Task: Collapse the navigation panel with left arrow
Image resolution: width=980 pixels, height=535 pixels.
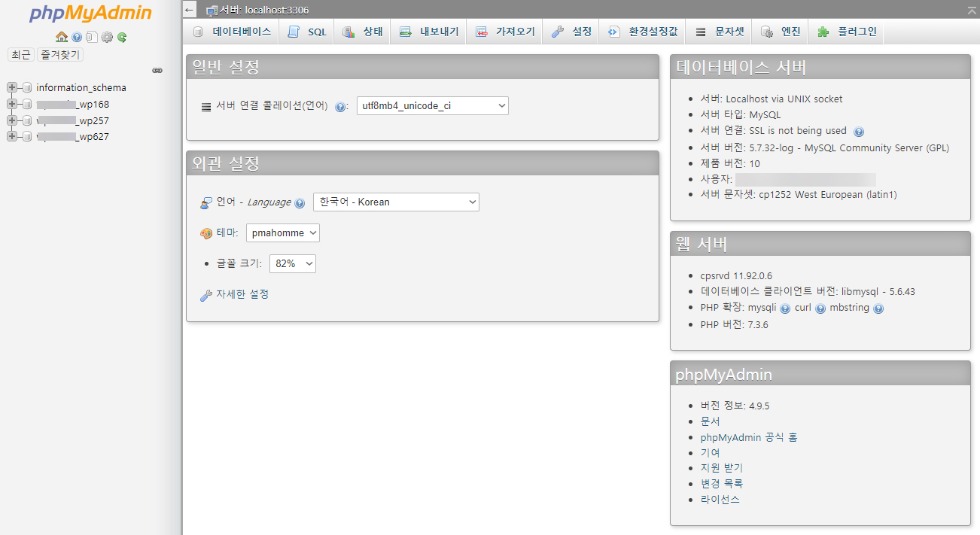Action: 190,10
